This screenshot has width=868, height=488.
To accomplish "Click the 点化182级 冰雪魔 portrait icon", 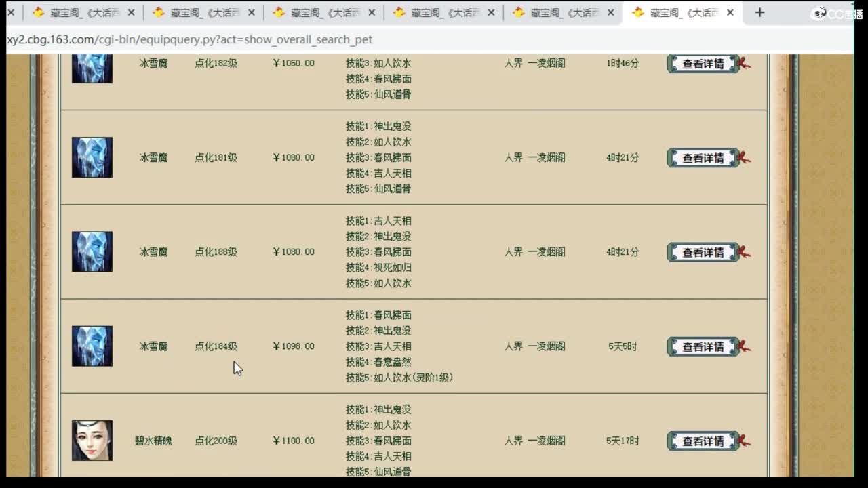I will tap(92, 68).
